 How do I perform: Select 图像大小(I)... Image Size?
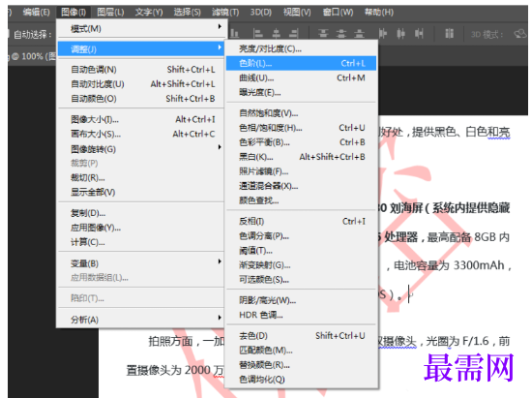[x=140, y=119]
